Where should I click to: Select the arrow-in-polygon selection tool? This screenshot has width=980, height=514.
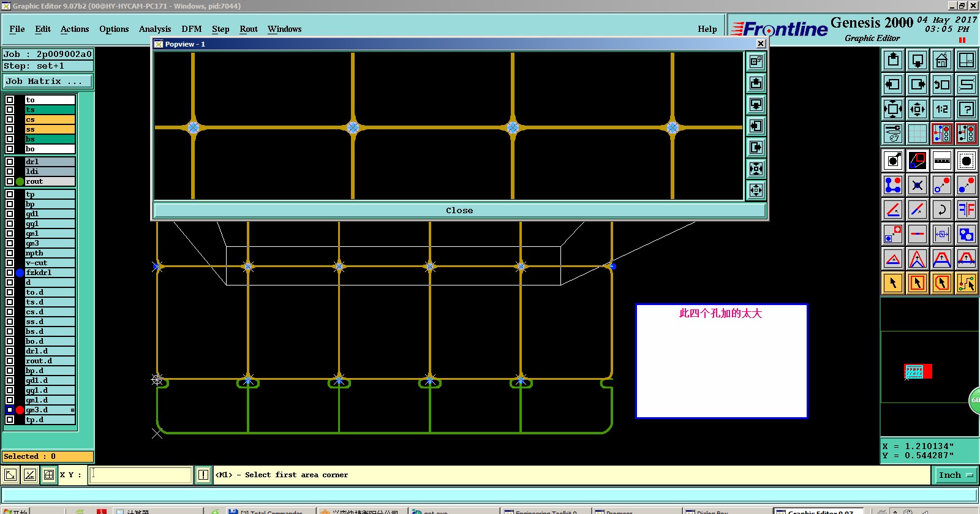click(x=942, y=283)
